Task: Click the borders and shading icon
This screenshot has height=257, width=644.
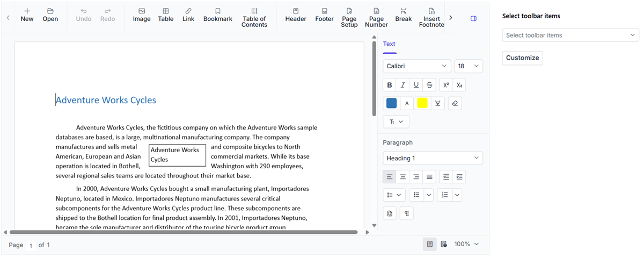Action: (x=390, y=213)
